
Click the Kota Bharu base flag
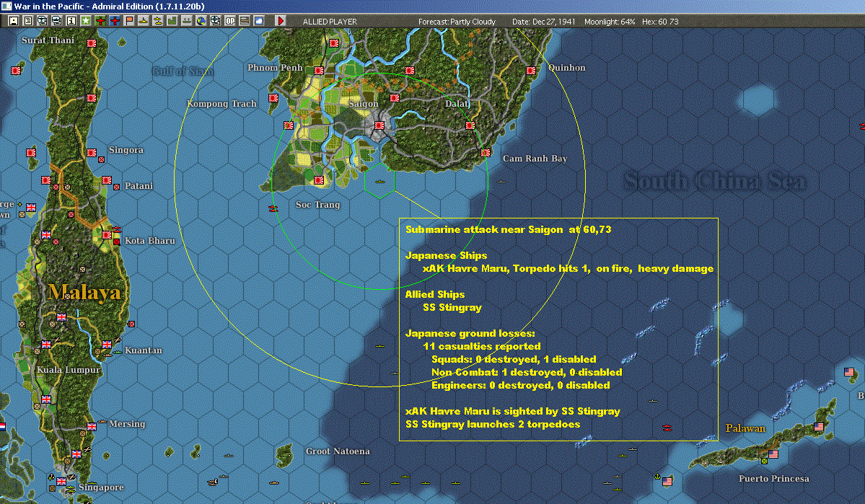click(107, 235)
